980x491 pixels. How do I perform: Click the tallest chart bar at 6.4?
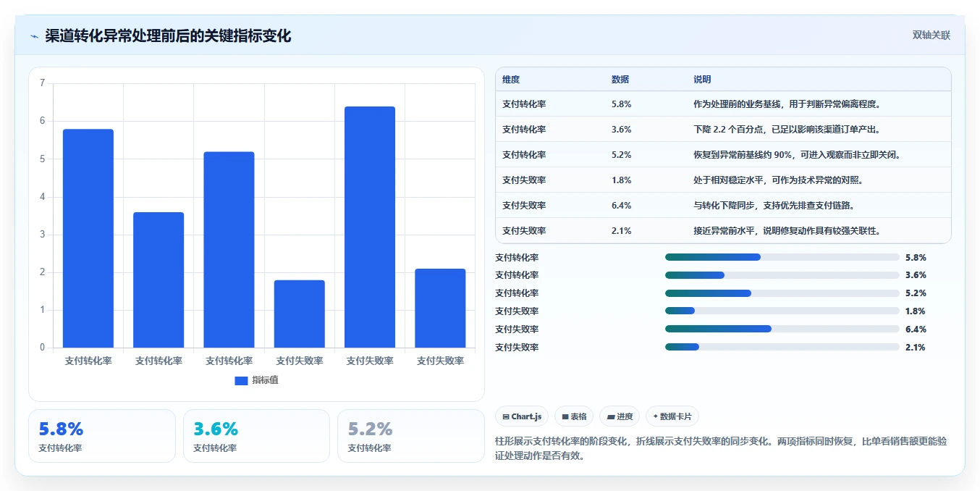click(x=370, y=227)
